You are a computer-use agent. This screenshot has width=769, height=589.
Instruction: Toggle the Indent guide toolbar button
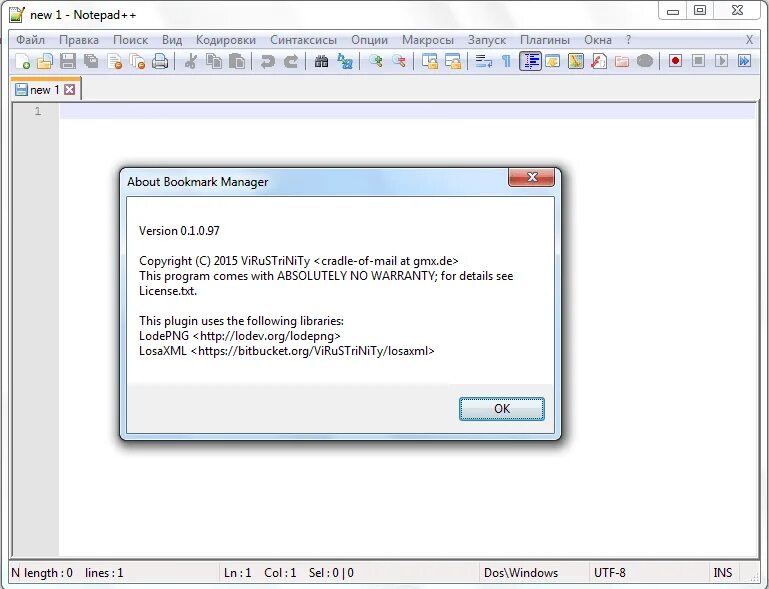pos(530,61)
